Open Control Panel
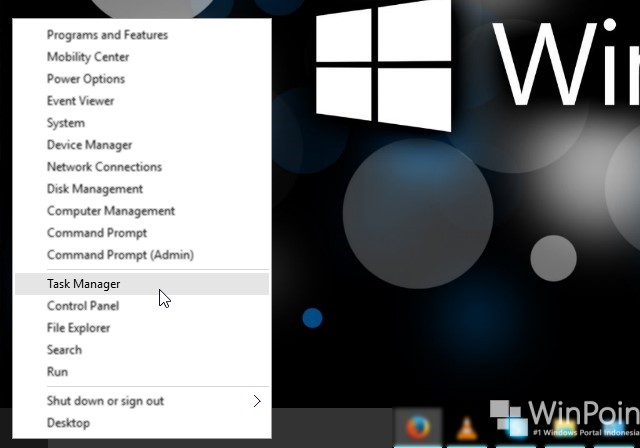640x448 pixels. pyautogui.click(x=142, y=306)
